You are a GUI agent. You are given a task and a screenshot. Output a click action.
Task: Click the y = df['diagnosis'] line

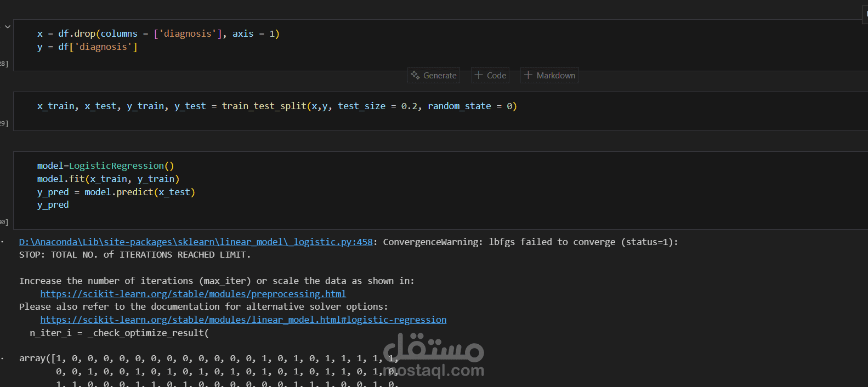[x=87, y=47]
